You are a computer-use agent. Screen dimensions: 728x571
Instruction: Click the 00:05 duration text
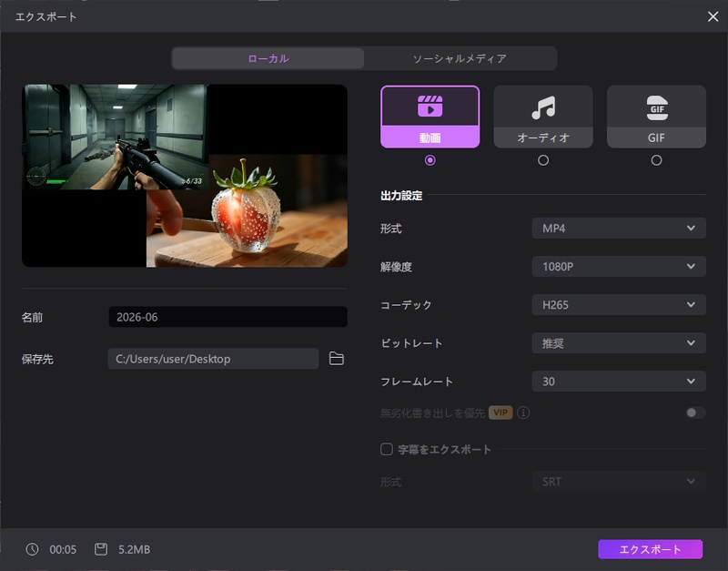pos(63,550)
